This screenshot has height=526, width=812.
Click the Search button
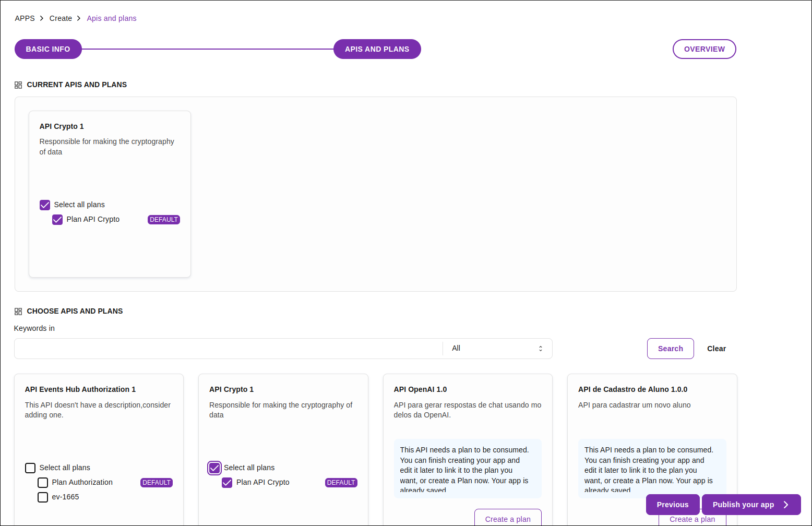click(670, 348)
